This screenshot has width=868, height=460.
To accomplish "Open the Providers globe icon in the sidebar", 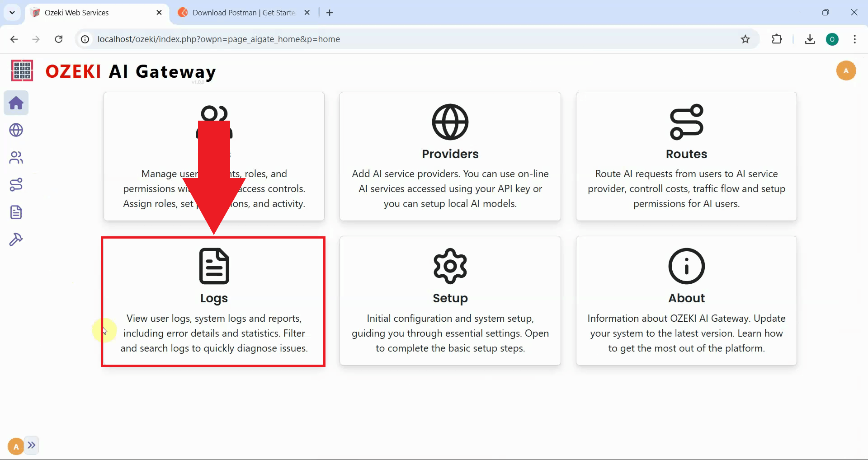I will tap(16, 130).
